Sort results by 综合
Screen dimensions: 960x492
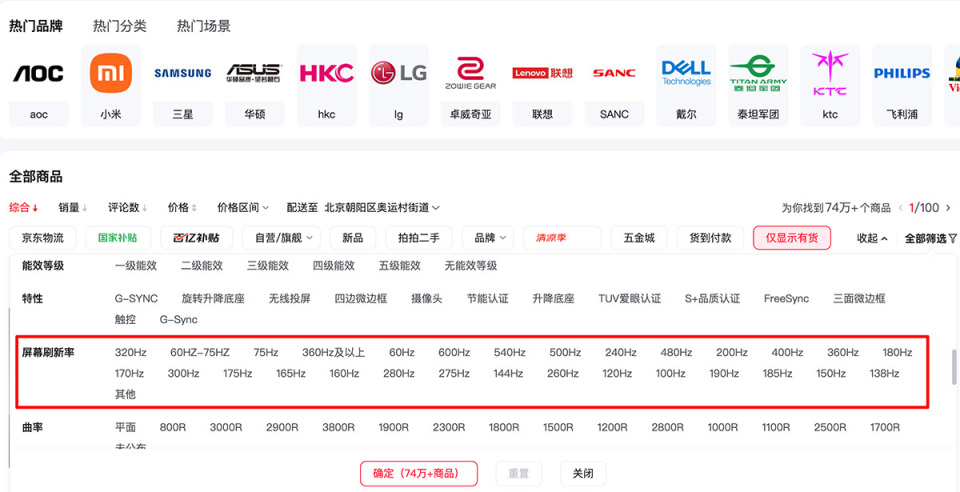[x=23, y=207]
